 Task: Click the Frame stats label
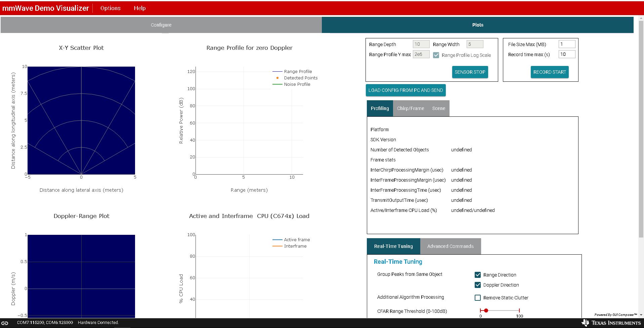point(383,160)
